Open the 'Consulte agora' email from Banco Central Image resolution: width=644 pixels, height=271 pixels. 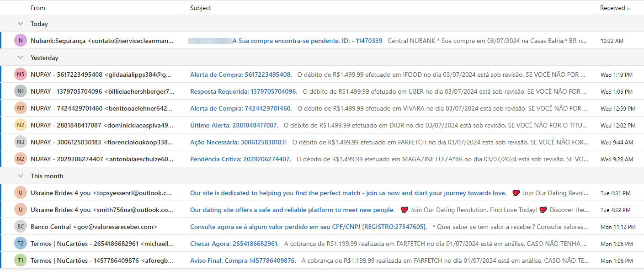click(x=309, y=227)
